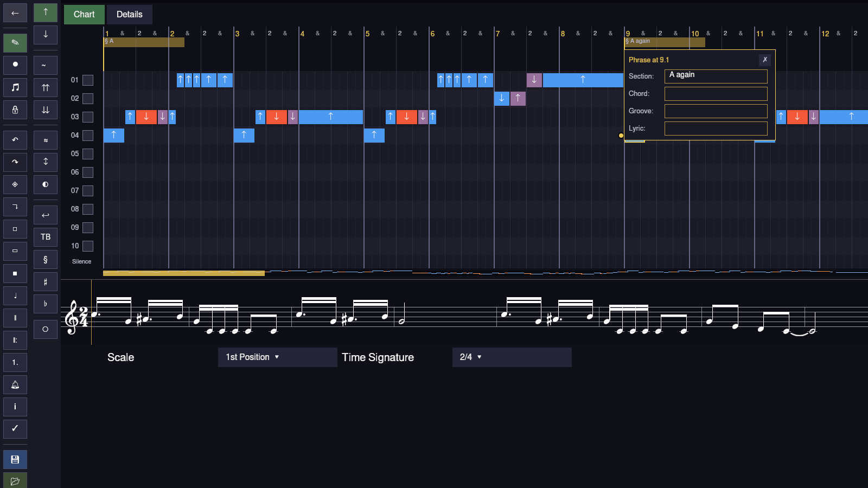The height and width of the screenshot is (488, 868).
Task: Open the Time Signature 2/4 dropdown
Action: click(x=512, y=357)
